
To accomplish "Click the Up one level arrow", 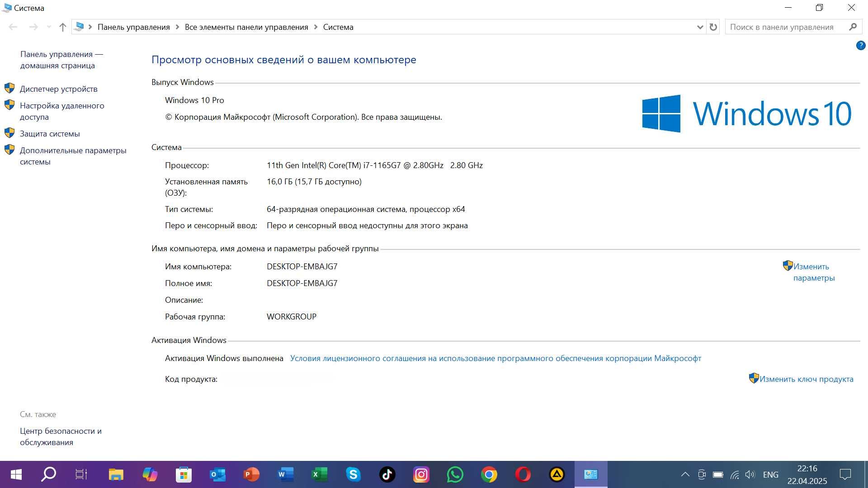I will (x=63, y=27).
